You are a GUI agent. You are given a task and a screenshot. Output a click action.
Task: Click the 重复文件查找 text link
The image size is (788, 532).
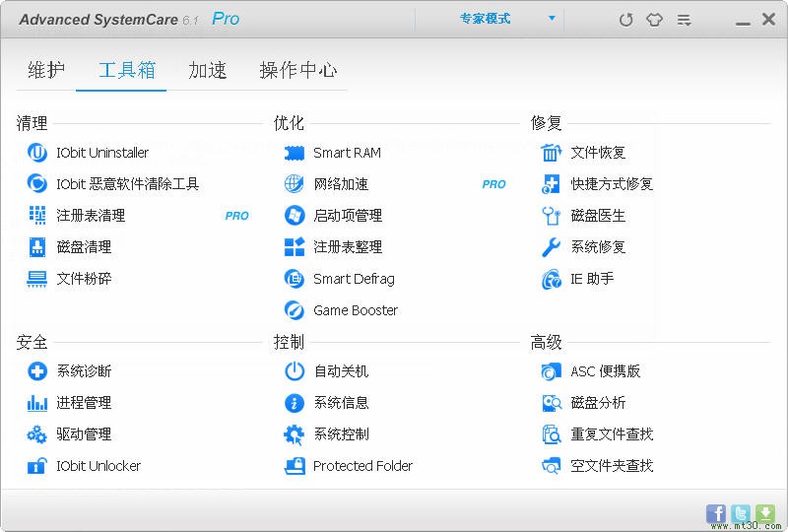612,433
